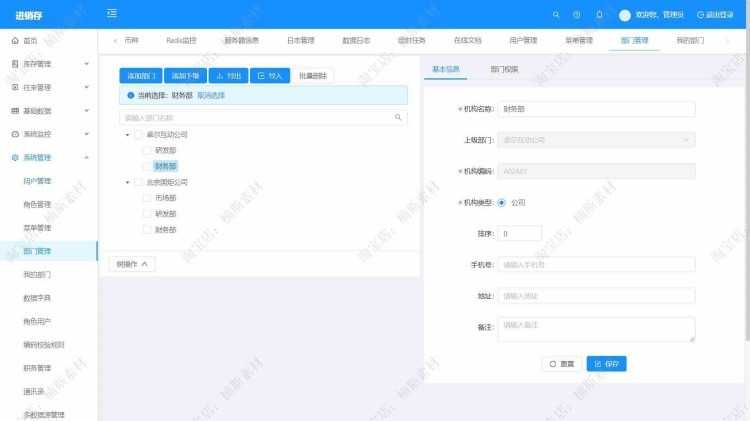Expand the 库存管理 menu chevron
The height and width of the screenshot is (421, 750).
pyautogui.click(x=87, y=64)
